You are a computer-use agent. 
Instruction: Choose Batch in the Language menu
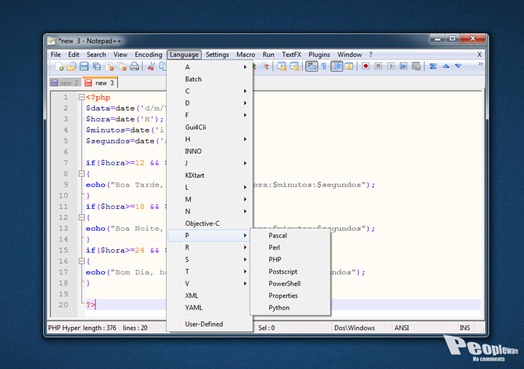pyautogui.click(x=210, y=79)
